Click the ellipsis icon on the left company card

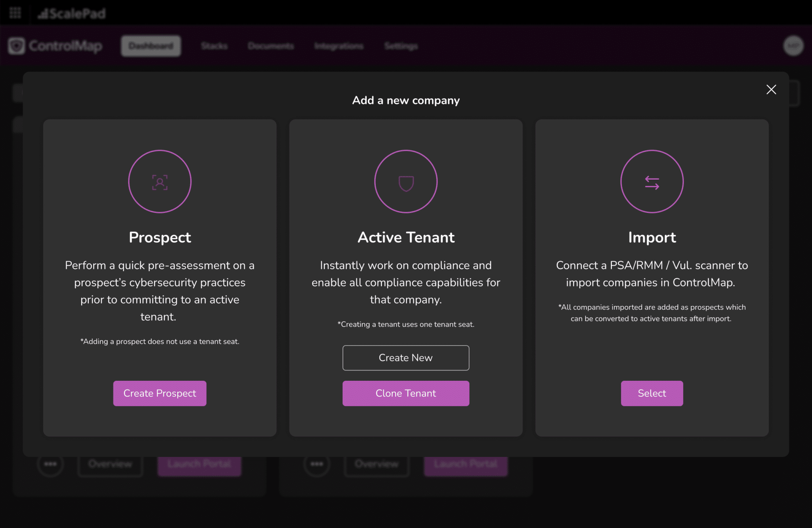pos(50,463)
